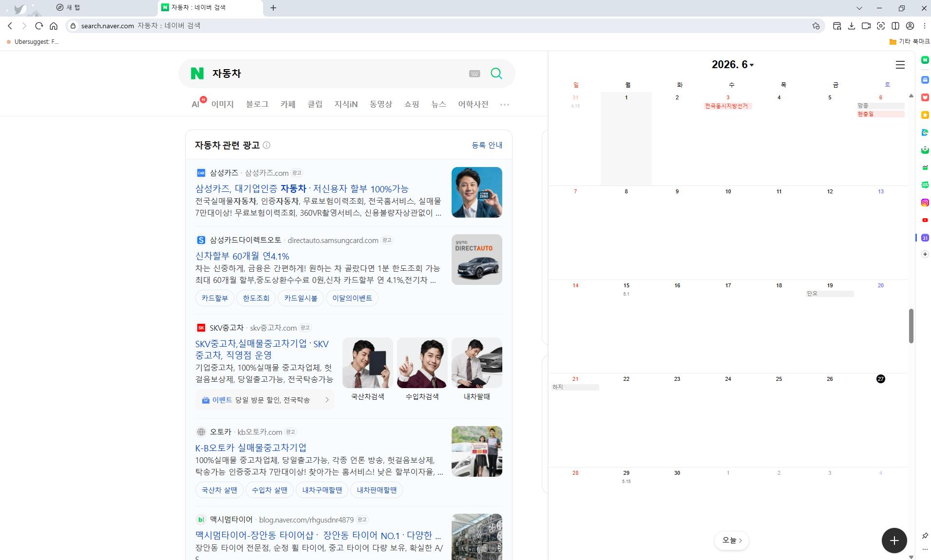Add a new sidebar app with plus circle

coord(925,254)
